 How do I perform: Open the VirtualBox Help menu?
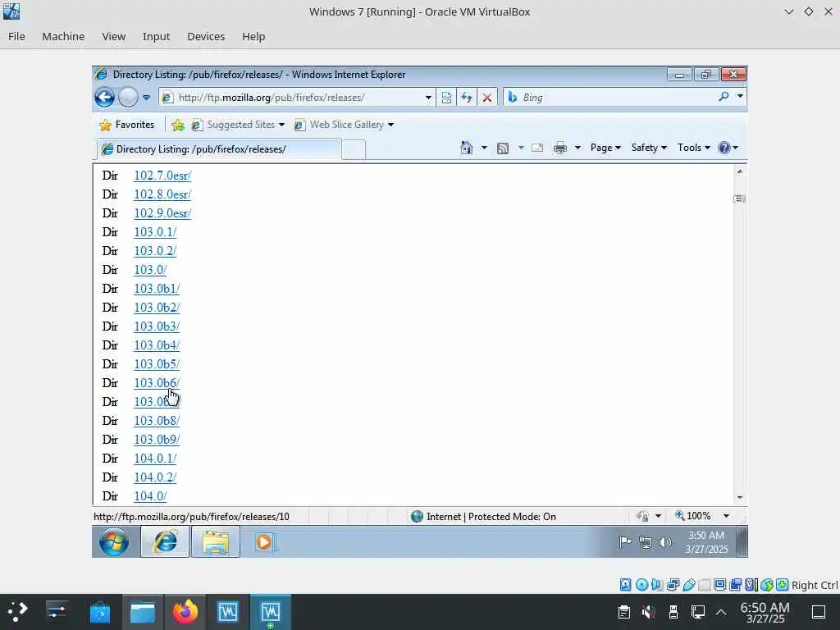(x=253, y=36)
